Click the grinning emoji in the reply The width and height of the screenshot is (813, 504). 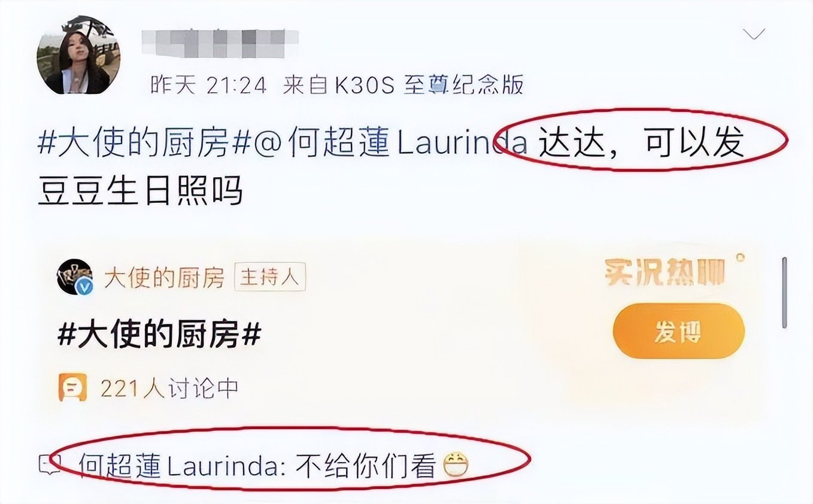click(456, 465)
